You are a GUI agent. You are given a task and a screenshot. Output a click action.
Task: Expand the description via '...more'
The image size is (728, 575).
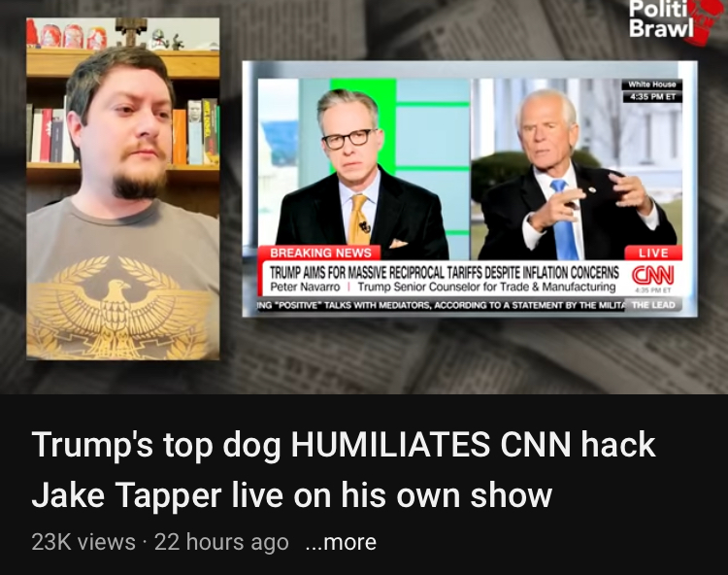coord(341,542)
